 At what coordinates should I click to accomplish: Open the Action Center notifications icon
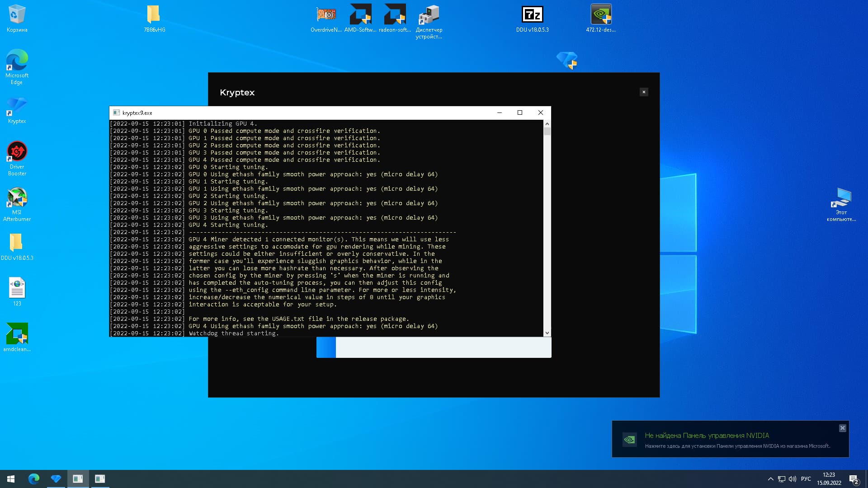(854, 479)
